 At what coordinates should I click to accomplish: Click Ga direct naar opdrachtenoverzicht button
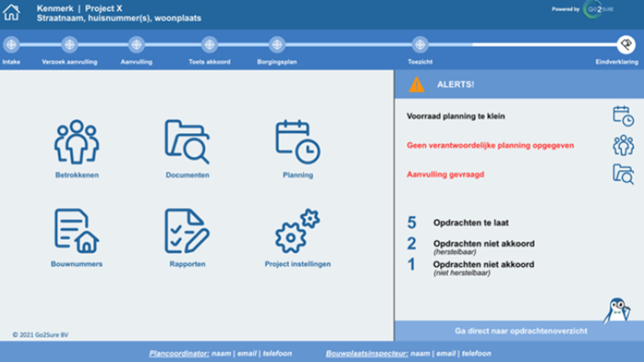click(x=521, y=331)
